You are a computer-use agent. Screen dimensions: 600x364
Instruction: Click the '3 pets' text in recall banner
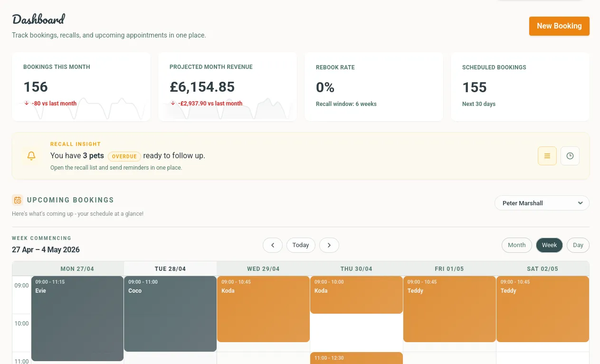click(93, 156)
